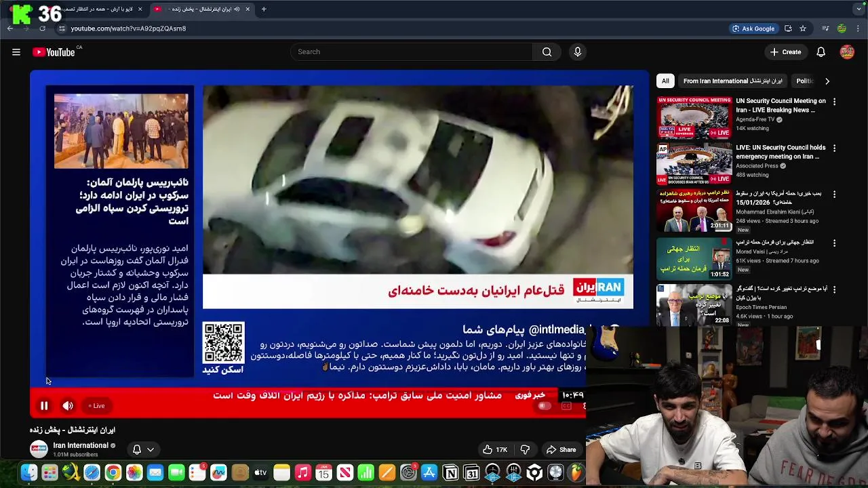Open the Create menu
This screenshot has width=868, height=488.
pos(785,52)
